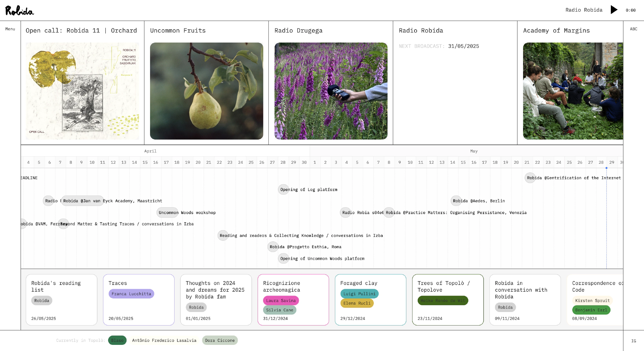Viewport: 644px width, 351px height.
Task: Open the Radio Drugega foxglove image
Action: pyautogui.click(x=331, y=91)
